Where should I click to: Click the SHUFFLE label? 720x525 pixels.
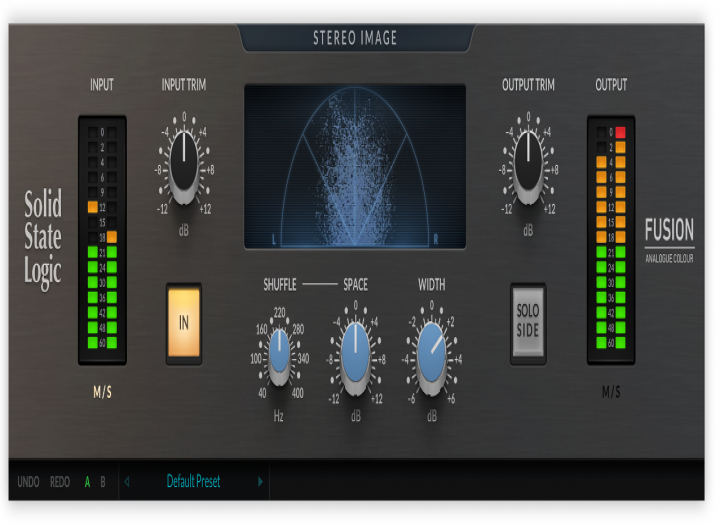tap(280, 285)
